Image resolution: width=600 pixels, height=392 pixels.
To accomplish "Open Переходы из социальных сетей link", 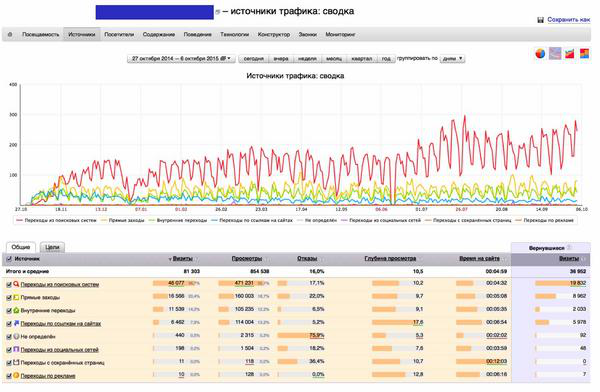I will [59, 350].
